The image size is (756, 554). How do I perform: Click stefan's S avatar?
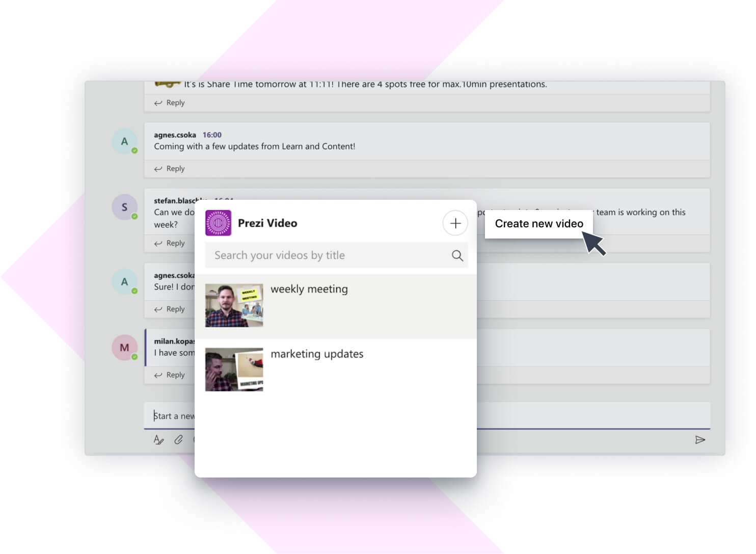(124, 207)
